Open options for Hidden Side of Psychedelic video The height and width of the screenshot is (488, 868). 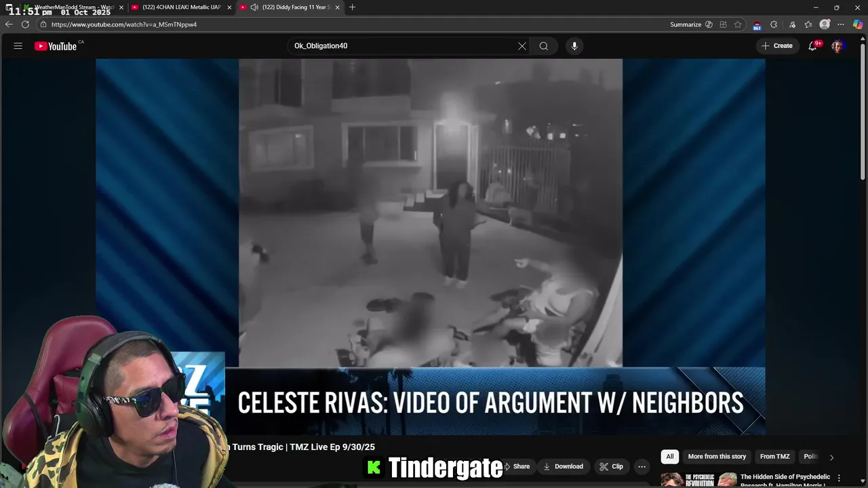(839, 478)
